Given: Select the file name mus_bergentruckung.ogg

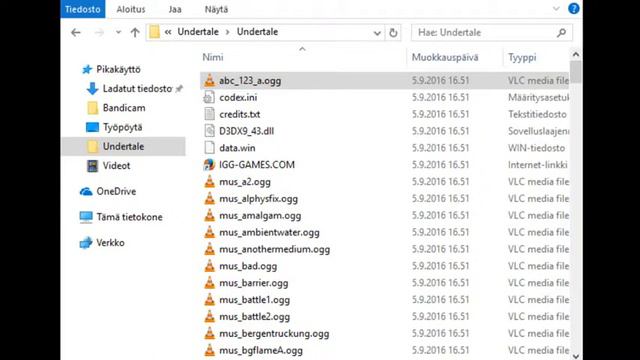Looking at the screenshot, I should (x=274, y=334).
